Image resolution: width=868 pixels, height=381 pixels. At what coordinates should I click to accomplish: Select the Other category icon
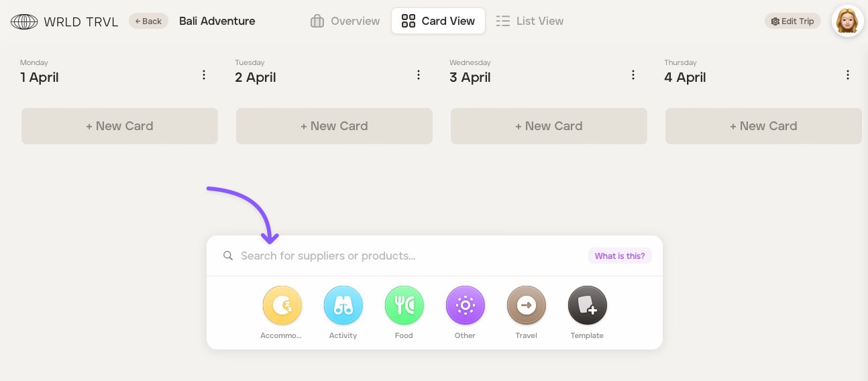(465, 306)
